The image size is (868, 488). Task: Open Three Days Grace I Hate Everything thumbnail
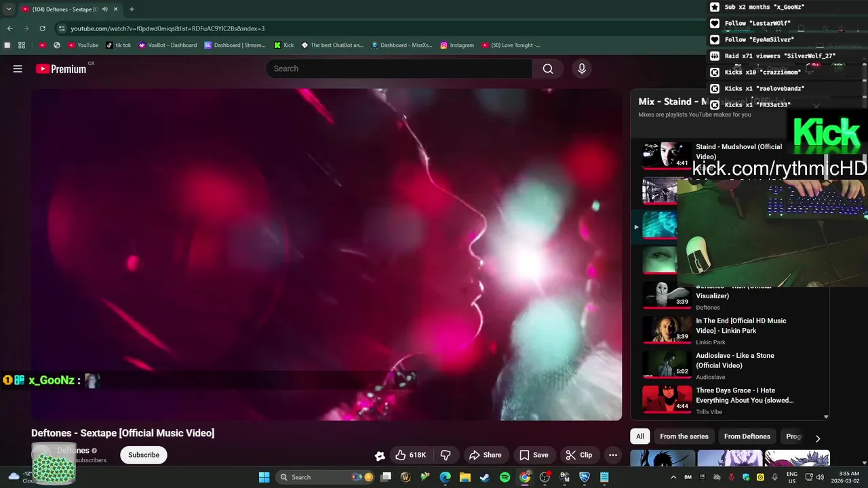pyautogui.click(x=667, y=399)
